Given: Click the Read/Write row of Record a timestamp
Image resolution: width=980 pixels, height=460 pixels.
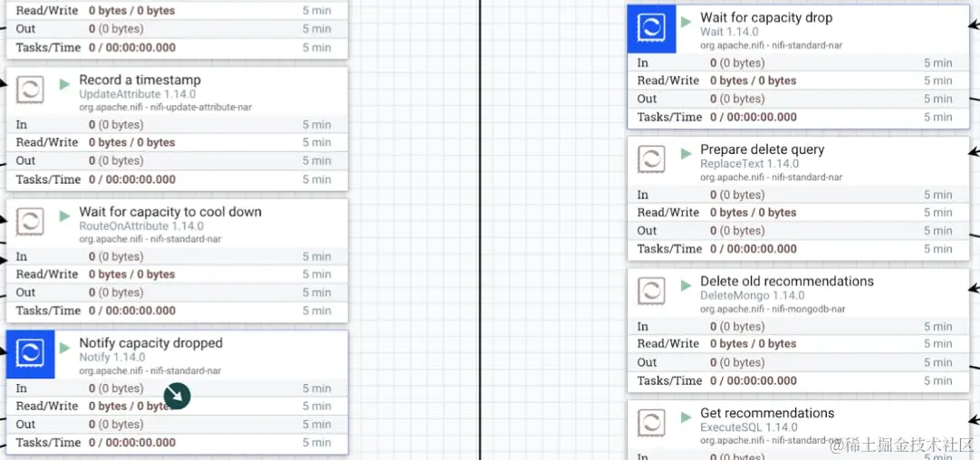Looking at the screenshot, I should point(177,142).
